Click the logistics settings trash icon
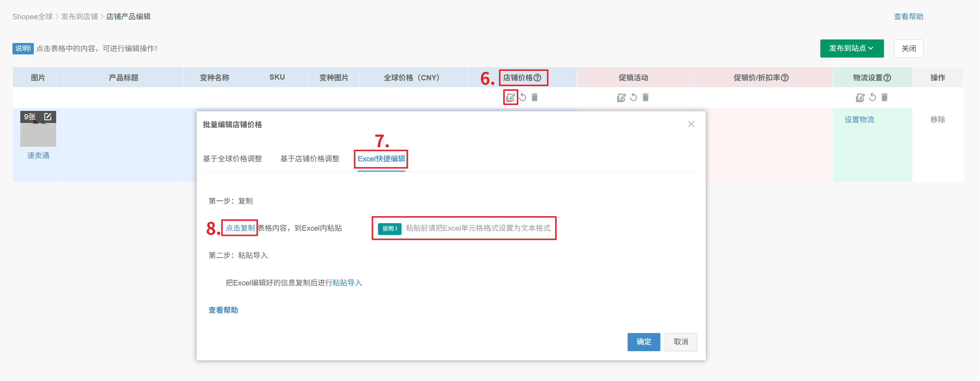 click(x=884, y=97)
